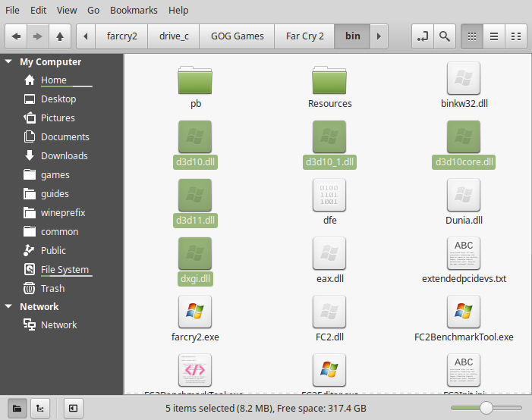Select the Dunia.dll file icon

[464, 196]
